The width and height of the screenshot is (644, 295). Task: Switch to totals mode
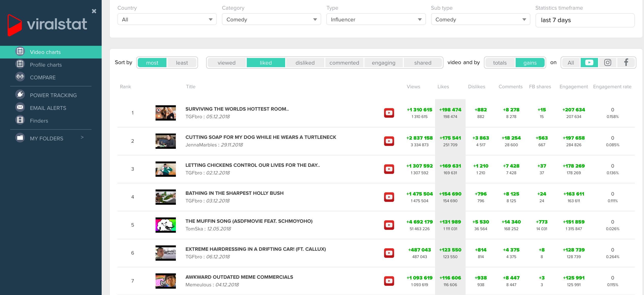[x=500, y=63]
